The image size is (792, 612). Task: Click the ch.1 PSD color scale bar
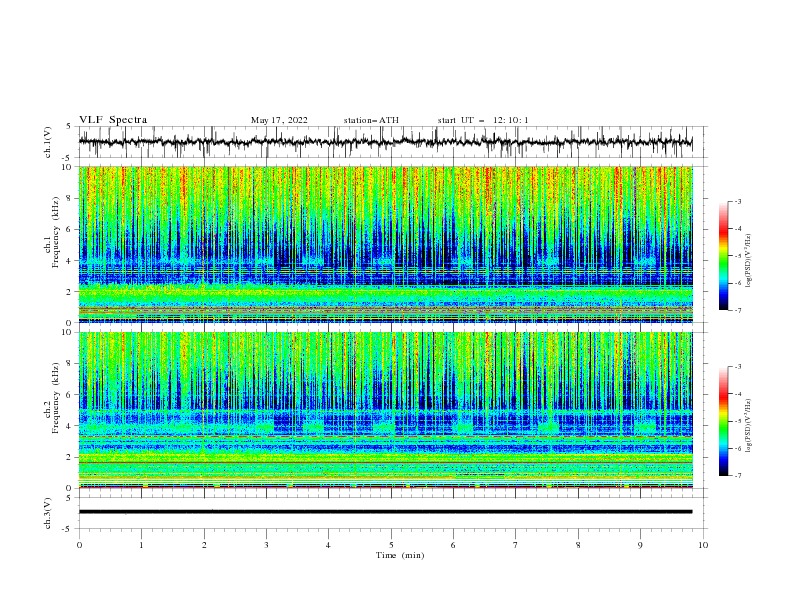724,256
